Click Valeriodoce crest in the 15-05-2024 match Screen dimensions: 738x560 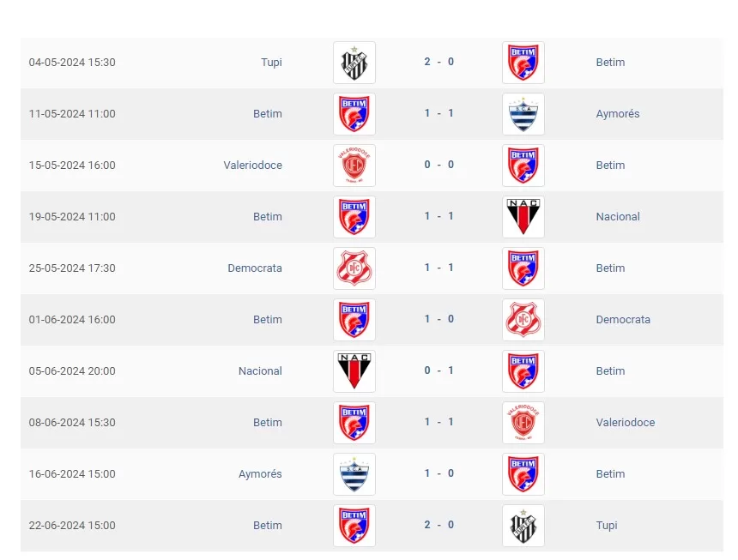(354, 166)
